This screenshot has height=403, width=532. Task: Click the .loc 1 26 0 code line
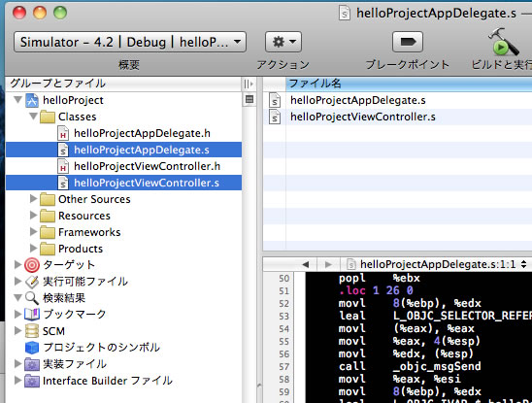pyautogui.click(x=376, y=290)
